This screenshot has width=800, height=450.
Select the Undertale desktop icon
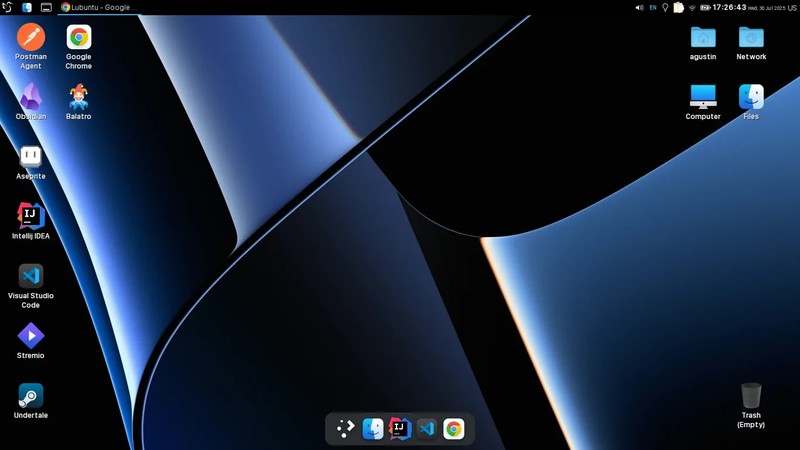tap(31, 400)
